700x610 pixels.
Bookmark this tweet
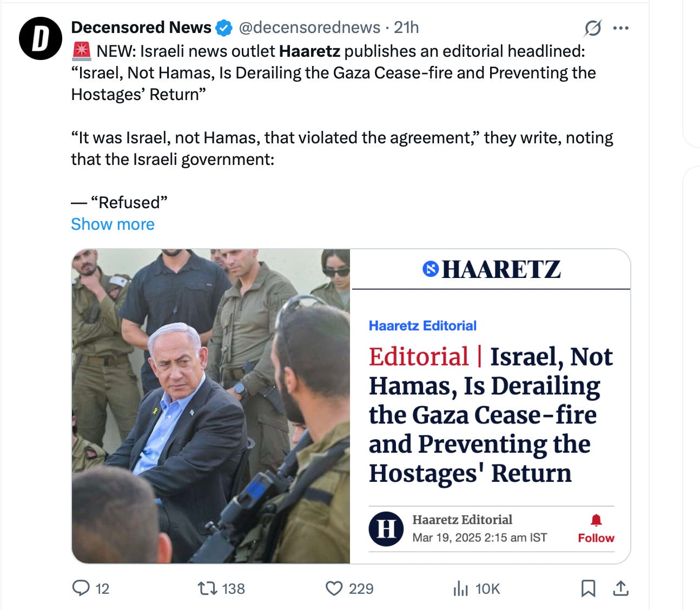(x=588, y=588)
